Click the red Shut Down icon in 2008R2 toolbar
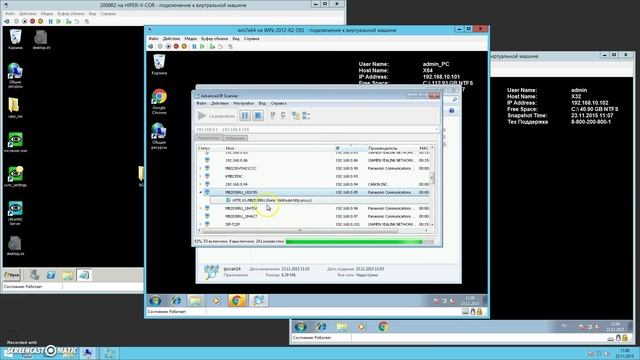Image resolution: width=640 pixels, height=360 pixels. pos(32,21)
